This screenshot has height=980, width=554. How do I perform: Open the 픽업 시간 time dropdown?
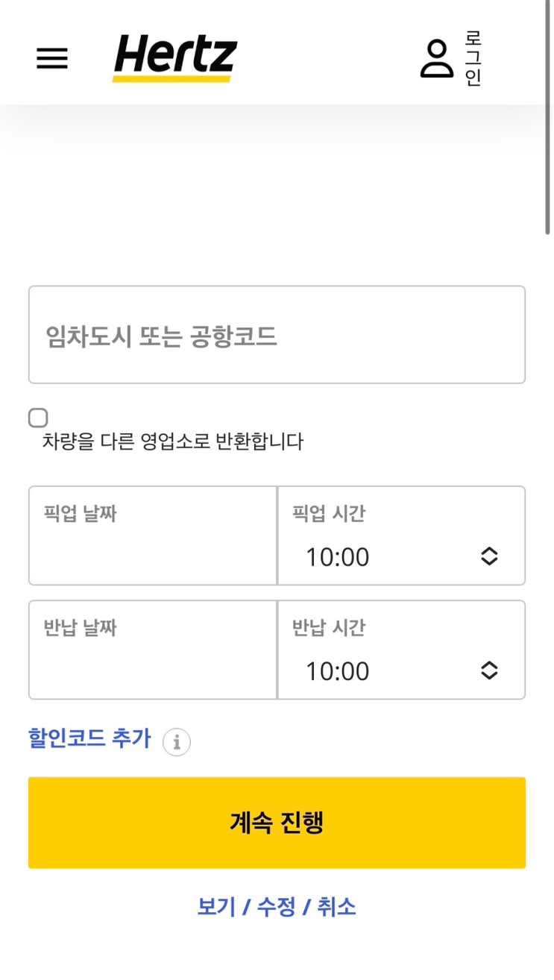[x=388, y=556]
